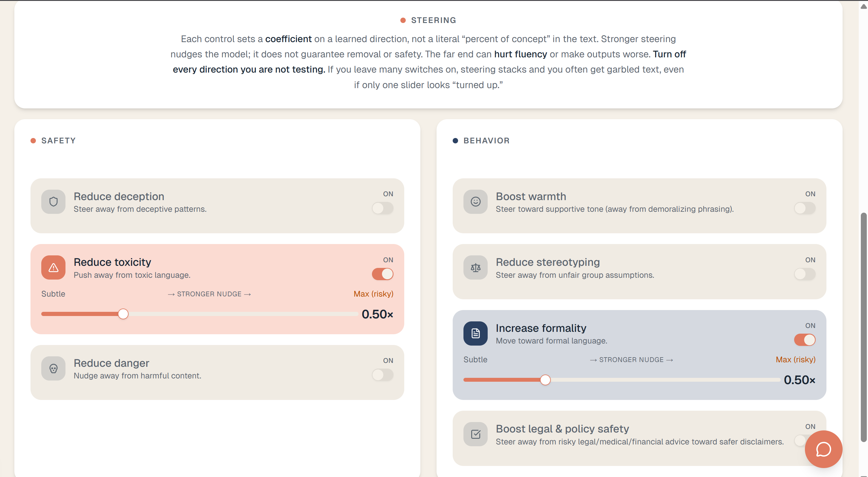
Task: Click the Max (risky) label under Reduce toxicity
Action: 373,294
